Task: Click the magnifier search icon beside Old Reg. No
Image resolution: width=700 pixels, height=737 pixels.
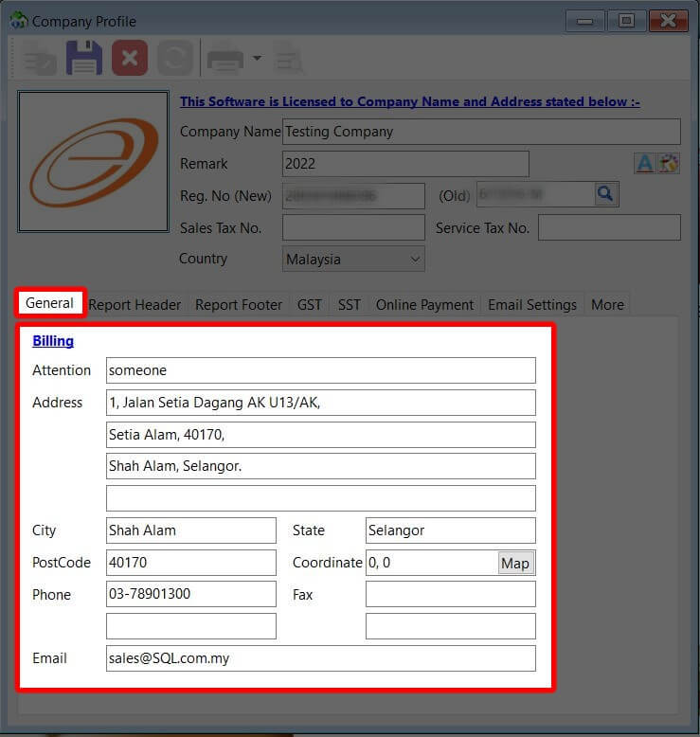Action: 605,193
